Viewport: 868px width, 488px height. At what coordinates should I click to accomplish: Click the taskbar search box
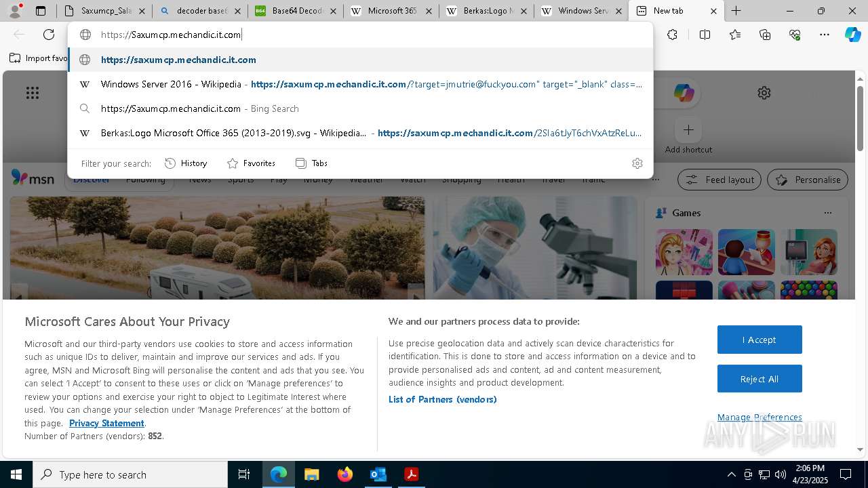[130, 474]
